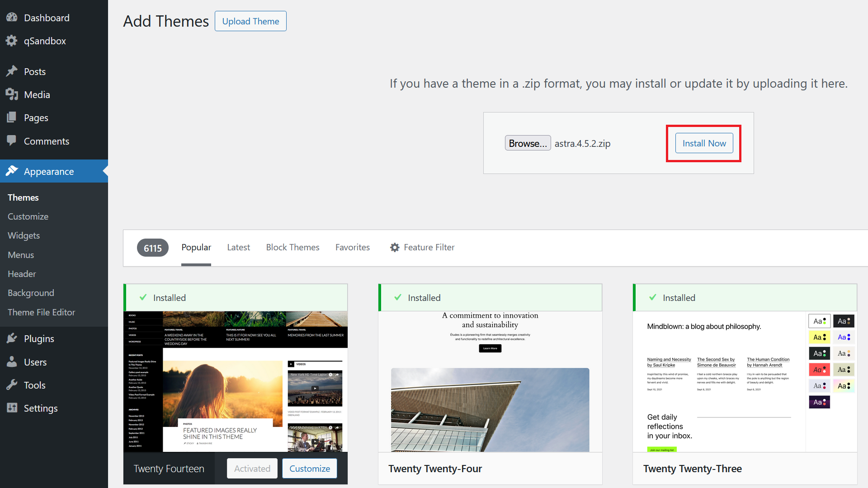The width and height of the screenshot is (868, 488).
Task: Open the Background submenu item
Action: point(31,293)
